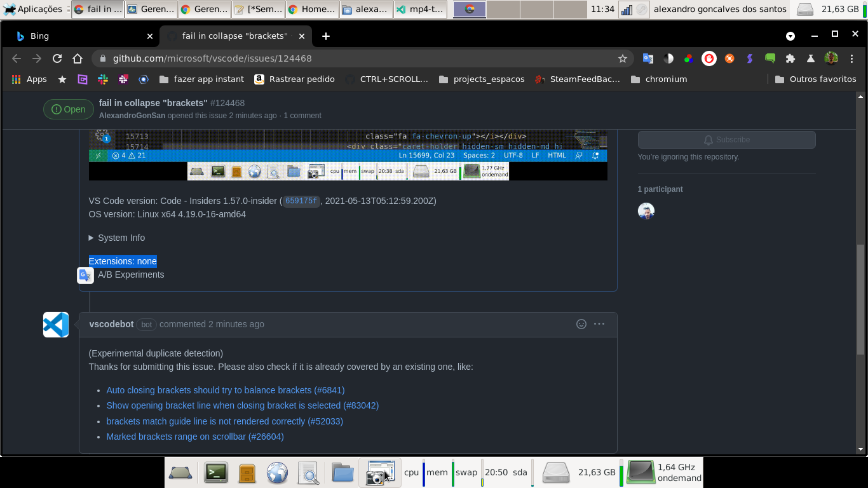Go to the browser home page

[78, 58]
